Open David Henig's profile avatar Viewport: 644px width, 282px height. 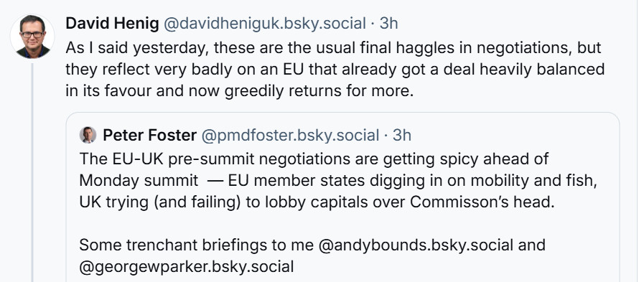32,36
